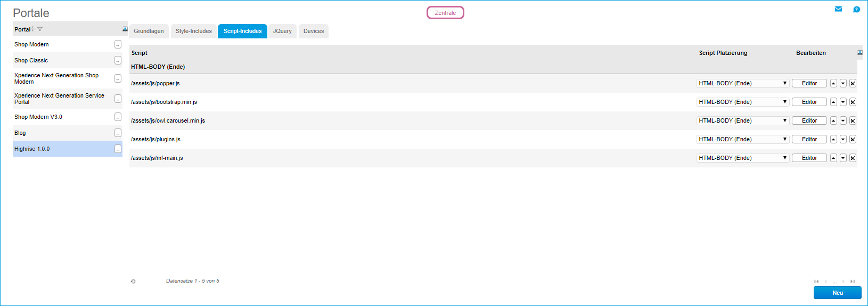Move plugins.js down in order
868x306 pixels.
pyautogui.click(x=843, y=139)
